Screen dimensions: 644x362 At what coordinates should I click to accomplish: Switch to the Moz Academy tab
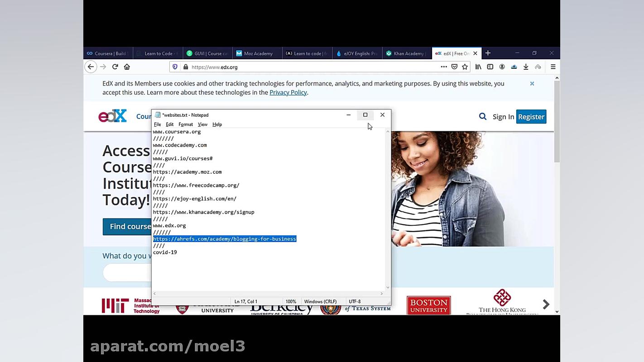tap(257, 53)
